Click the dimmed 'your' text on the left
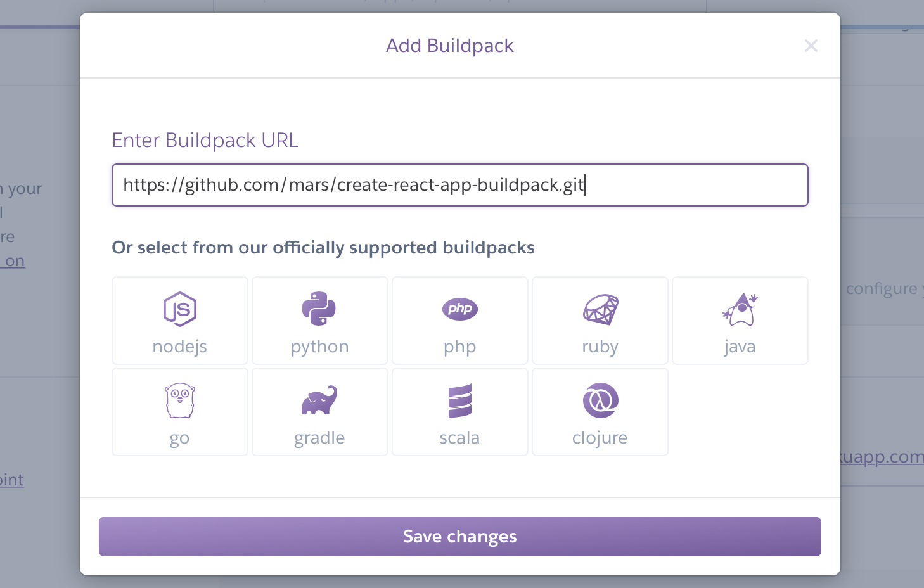The width and height of the screenshot is (924, 588). click(x=25, y=189)
